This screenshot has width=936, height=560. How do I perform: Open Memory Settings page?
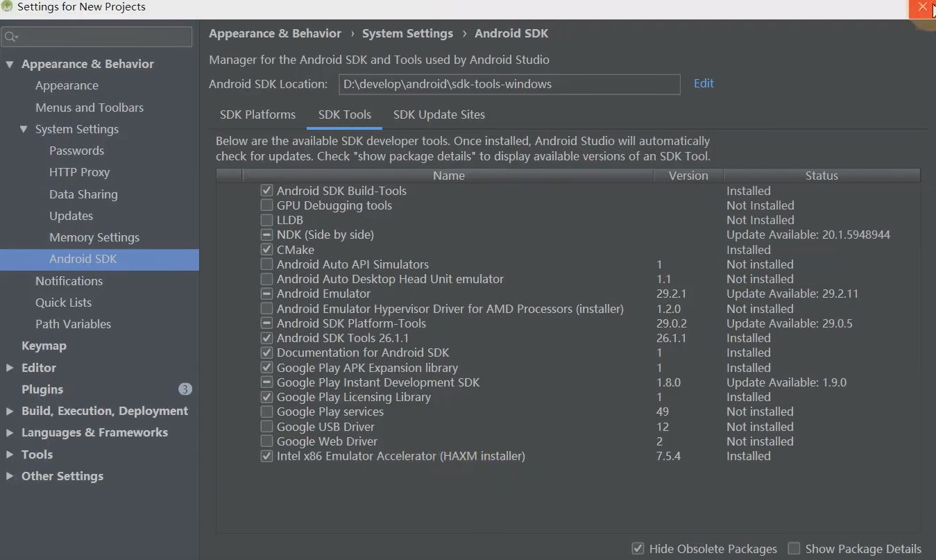[94, 237]
